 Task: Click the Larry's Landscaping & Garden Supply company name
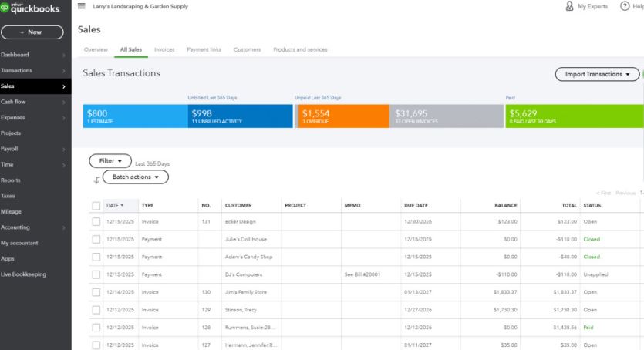tap(140, 7)
